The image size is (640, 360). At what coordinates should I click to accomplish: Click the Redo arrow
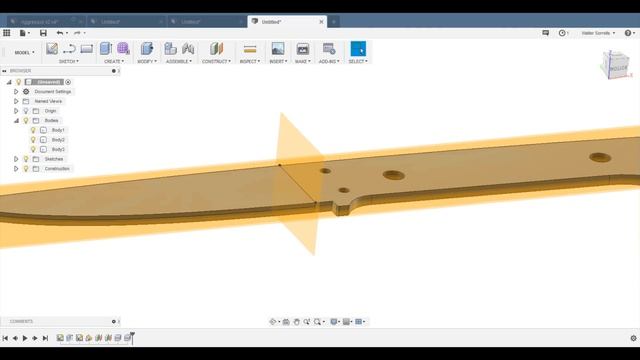[x=77, y=33]
